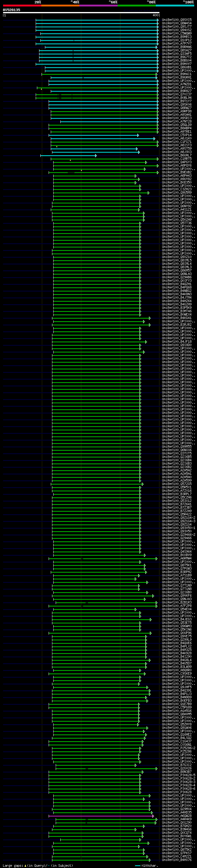Open hit UniRef100_Q940S2
Screen dimensions: 197x868
click(177, 30)
